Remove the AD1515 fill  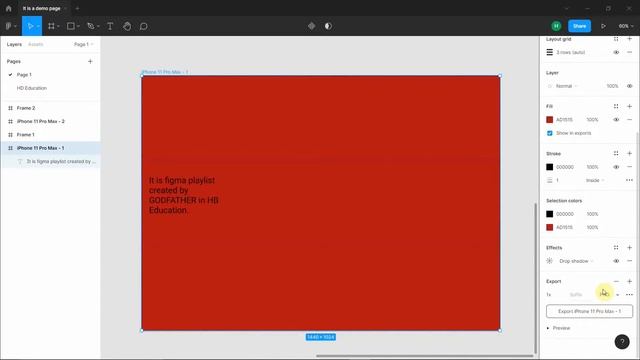tap(629, 120)
